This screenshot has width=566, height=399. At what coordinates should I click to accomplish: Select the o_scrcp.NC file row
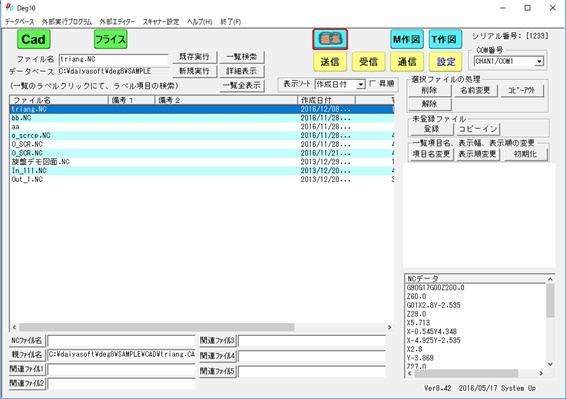click(202, 135)
